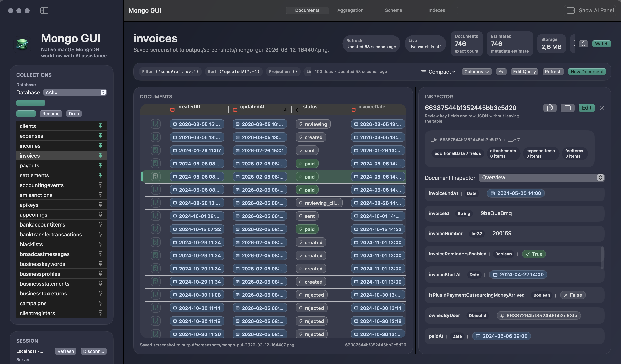The height and width of the screenshot is (364, 621).
Task: Pin the campaigns collection
Action: 100,303
